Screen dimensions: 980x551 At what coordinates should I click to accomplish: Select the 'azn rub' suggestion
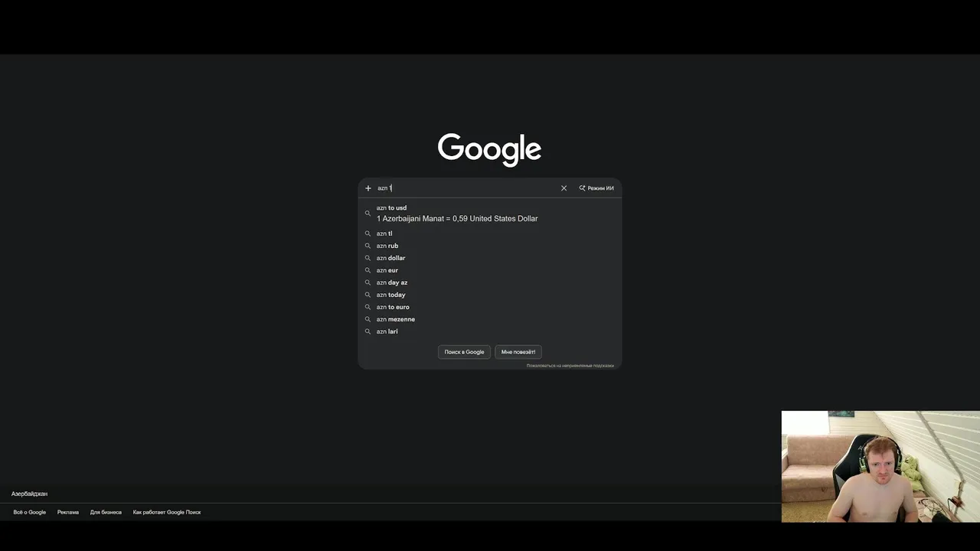[490, 246]
